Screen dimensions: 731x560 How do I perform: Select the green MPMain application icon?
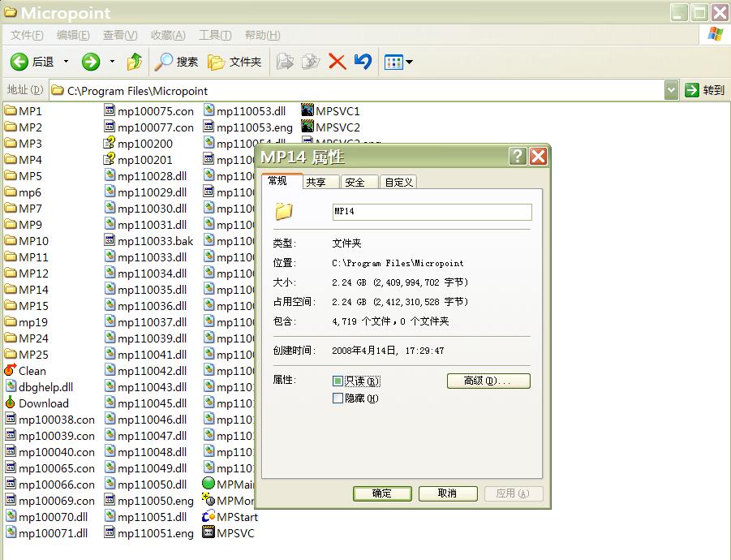[x=209, y=484]
